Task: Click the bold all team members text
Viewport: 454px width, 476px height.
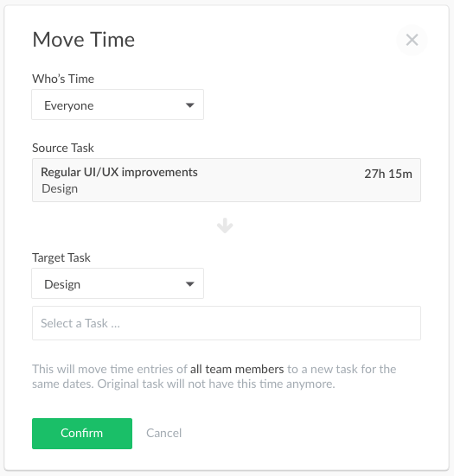Action: pyautogui.click(x=237, y=369)
